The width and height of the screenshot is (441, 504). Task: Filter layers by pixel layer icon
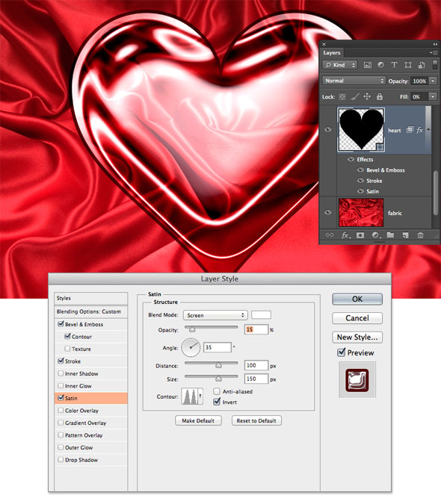click(x=367, y=65)
